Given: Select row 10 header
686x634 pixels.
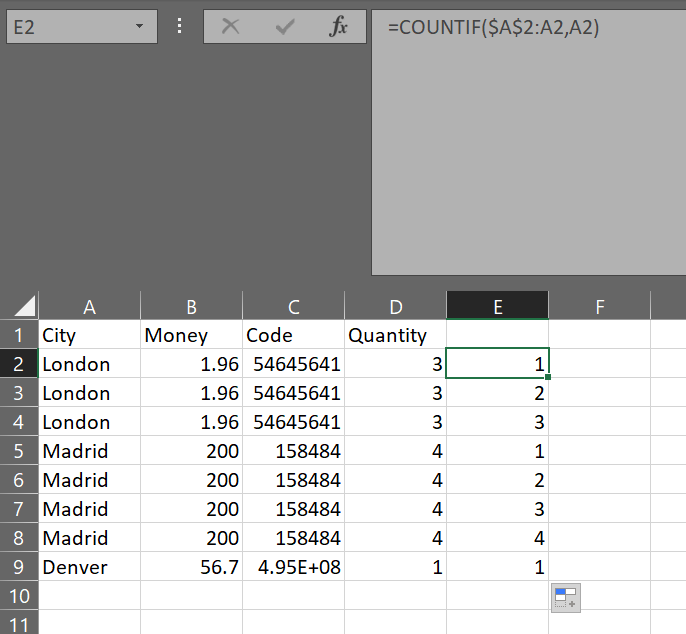Looking at the screenshot, I should [19, 595].
